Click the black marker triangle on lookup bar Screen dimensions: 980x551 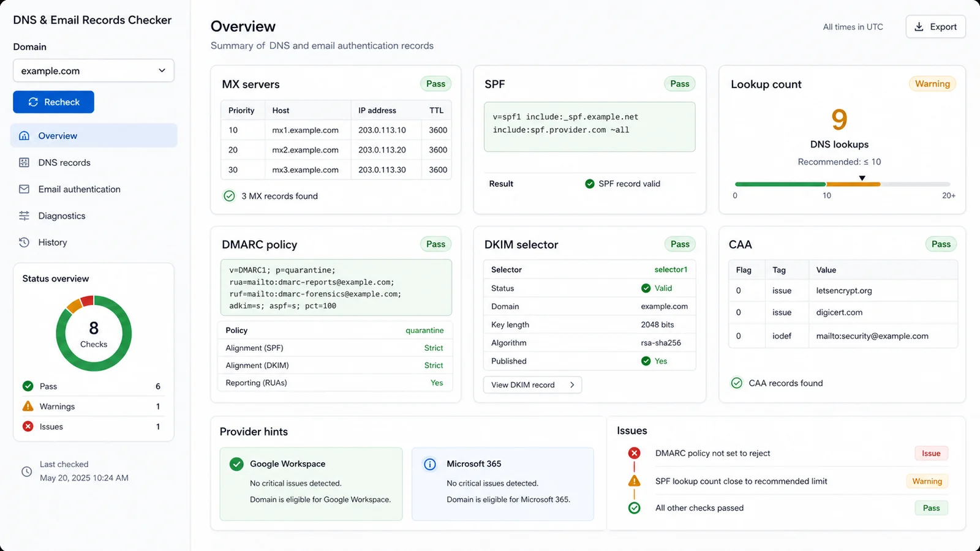click(862, 178)
